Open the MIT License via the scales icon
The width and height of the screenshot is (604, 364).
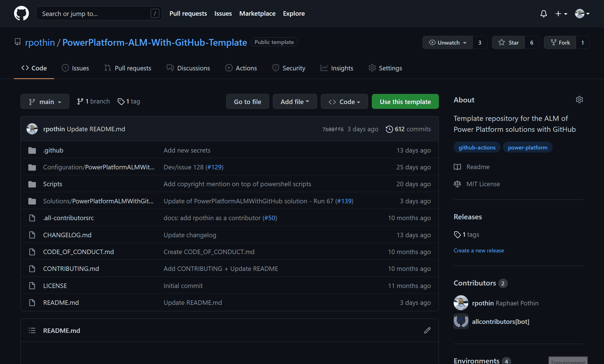pyautogui.click(x=457, y=184)
